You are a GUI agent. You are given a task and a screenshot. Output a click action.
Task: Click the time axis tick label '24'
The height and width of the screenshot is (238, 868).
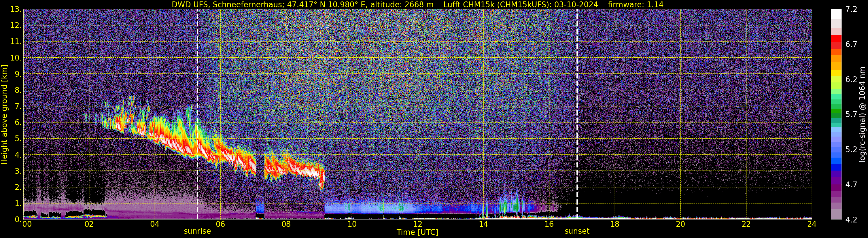(812, 224)
